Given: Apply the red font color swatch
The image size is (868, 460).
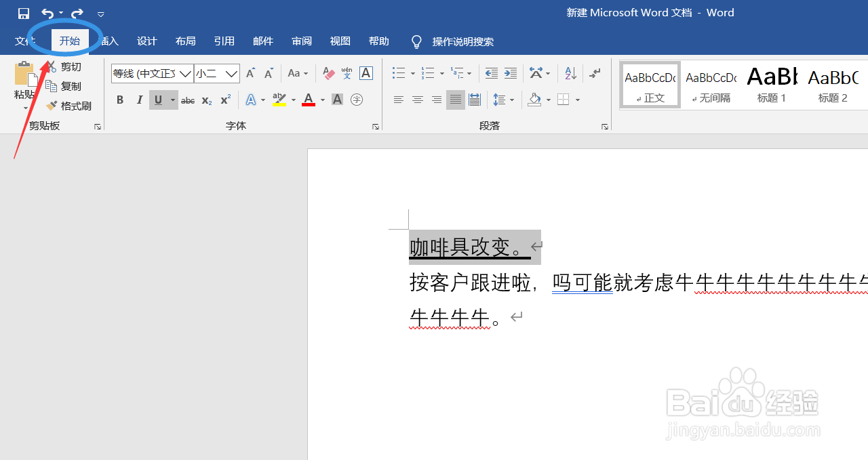Looking at the screenshot, I should click(308, 100).
